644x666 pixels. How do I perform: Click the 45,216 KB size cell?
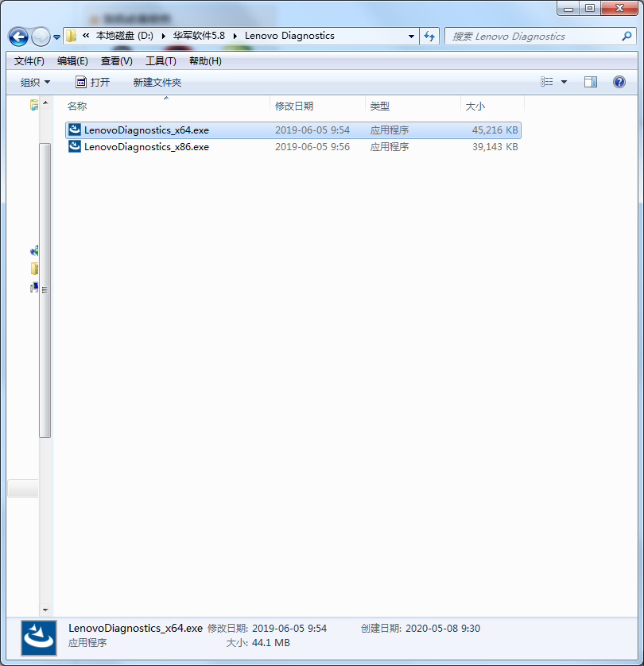coord(495,130)
